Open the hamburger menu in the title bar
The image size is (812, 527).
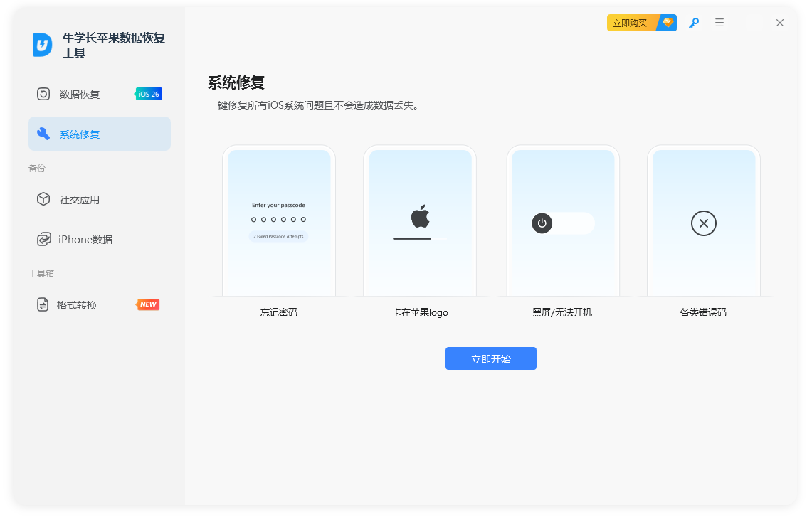pos(719,23)
